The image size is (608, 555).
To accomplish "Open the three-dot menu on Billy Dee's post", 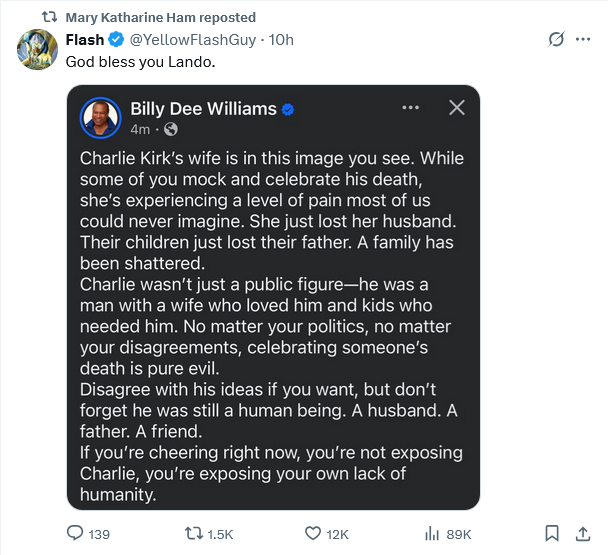I will [x=411, y=107].
